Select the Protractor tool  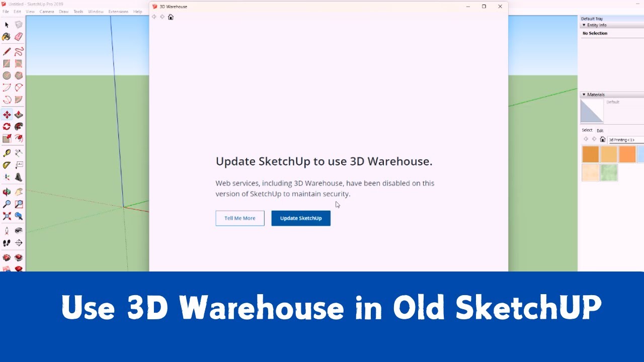coord(7,165)
